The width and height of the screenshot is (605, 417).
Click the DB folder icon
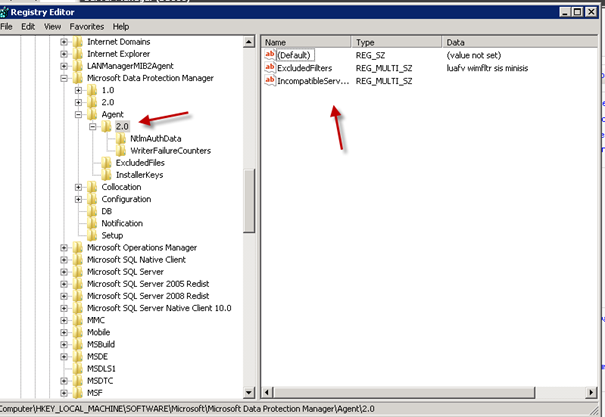point(92,211)
